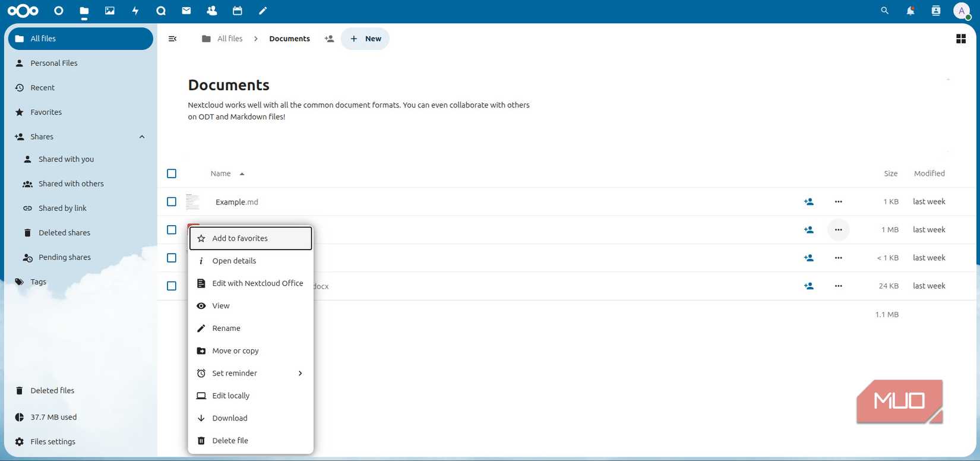Image resolution: width=980 pixels, height=461 pixels.
Task: Click the share icon on the 24 KB docx row
Action: [809, 286]
